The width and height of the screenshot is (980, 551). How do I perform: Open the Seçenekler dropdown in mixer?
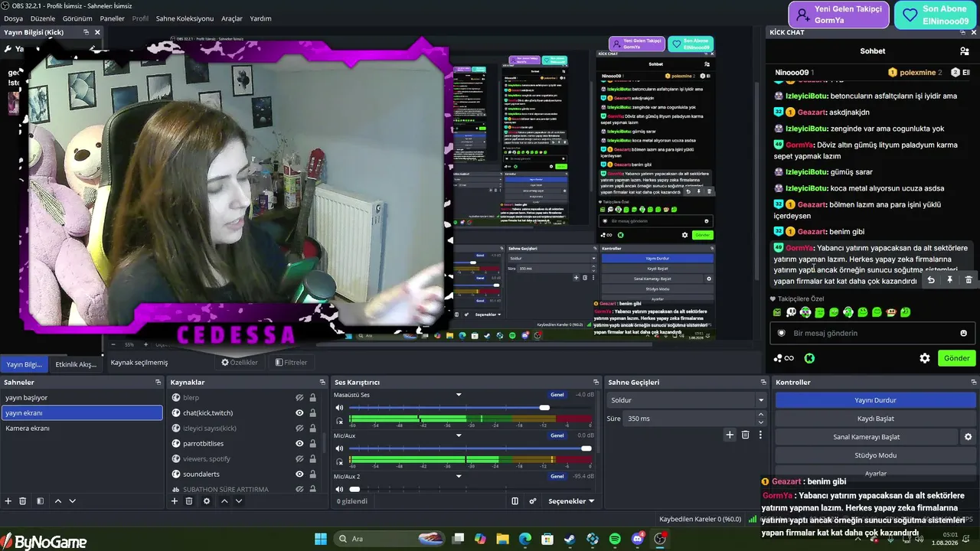pyautogui.click(x=571, y=501)
